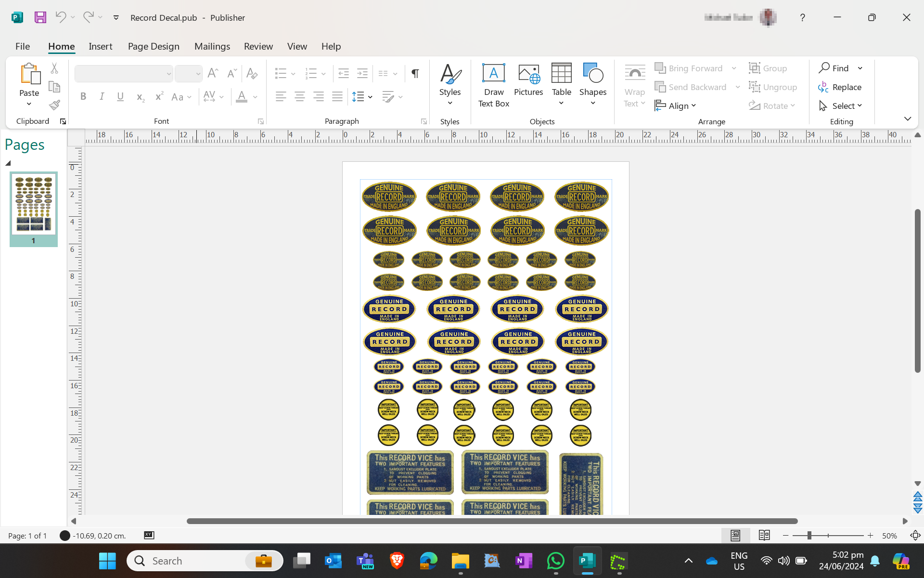Expand the numbering list dropdown

tap(323, 74)
